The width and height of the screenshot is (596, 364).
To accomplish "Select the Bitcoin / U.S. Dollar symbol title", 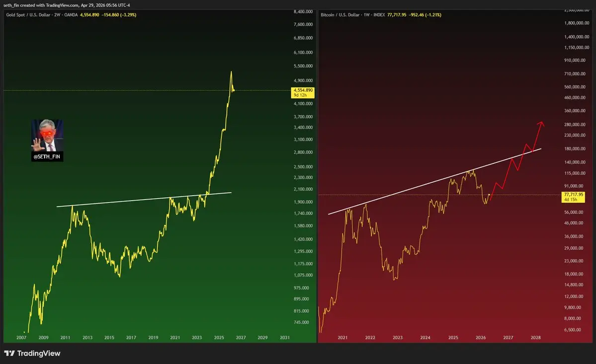I will click(x=340, y=15).
